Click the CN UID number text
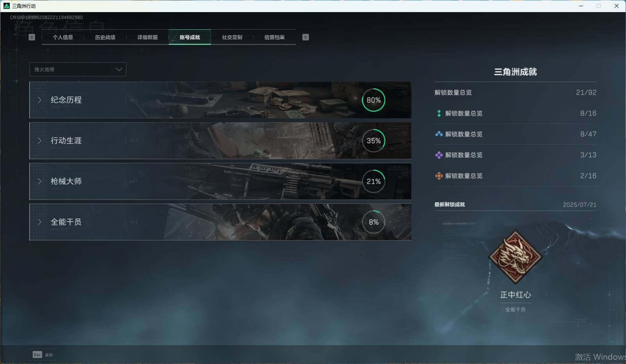This screenshot has width=626, height=364. (47, 17)
